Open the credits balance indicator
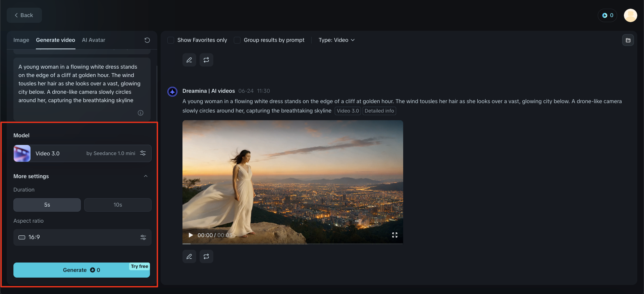This screenshot has height=294, width=644. [607, 15]
